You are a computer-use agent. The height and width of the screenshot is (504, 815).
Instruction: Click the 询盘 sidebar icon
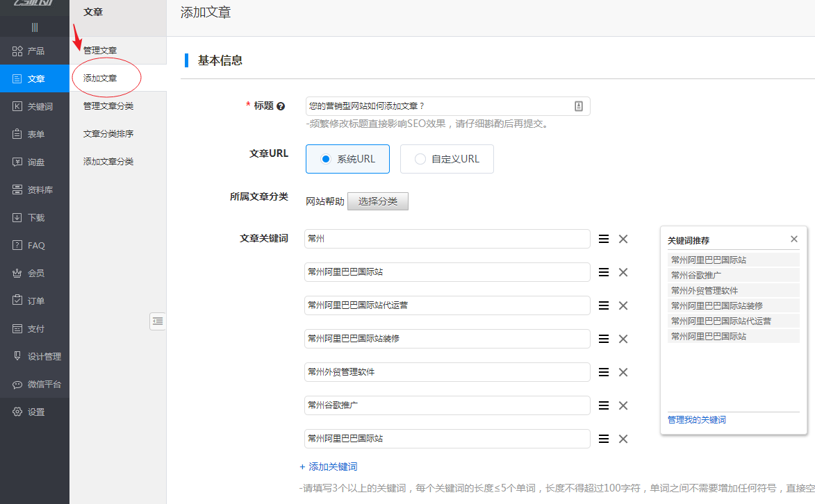(17, 162)
